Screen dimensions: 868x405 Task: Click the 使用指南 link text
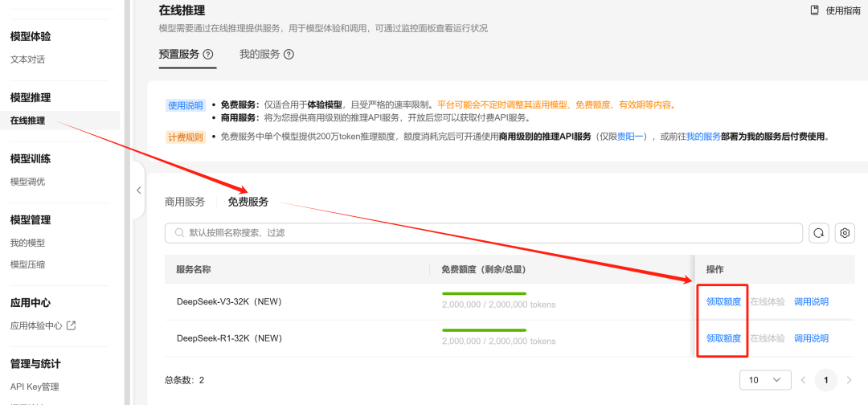pos(843,10)
